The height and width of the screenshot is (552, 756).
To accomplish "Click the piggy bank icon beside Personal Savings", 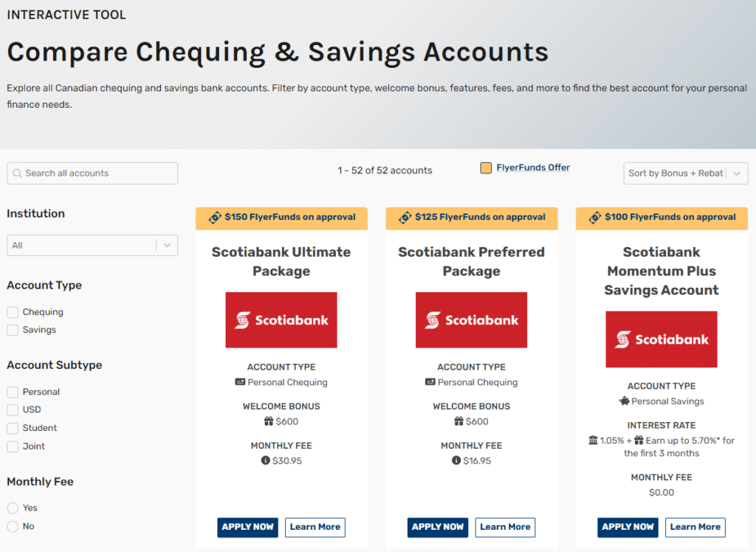I will 625,401.
